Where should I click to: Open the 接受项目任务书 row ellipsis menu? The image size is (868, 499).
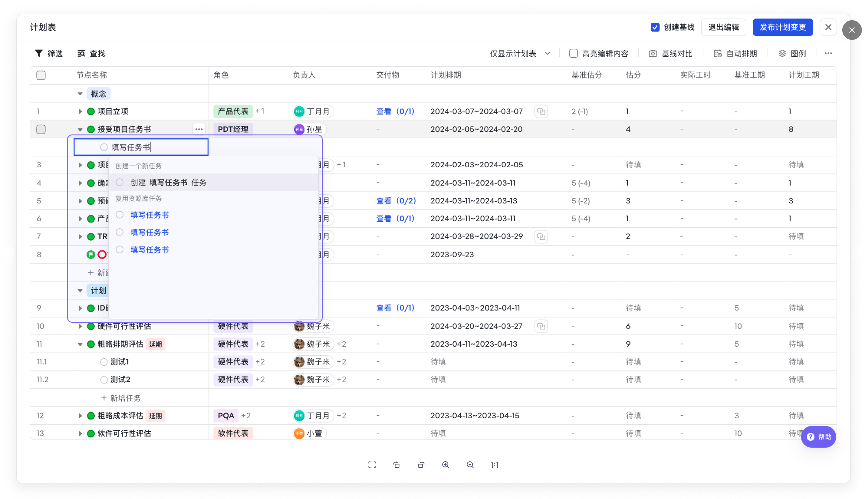click(199, 129)
